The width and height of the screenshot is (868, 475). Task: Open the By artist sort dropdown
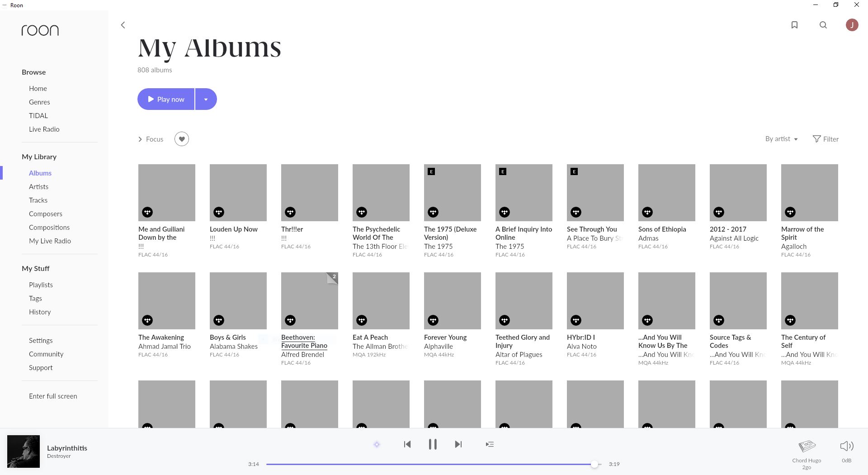coord(781,139)
